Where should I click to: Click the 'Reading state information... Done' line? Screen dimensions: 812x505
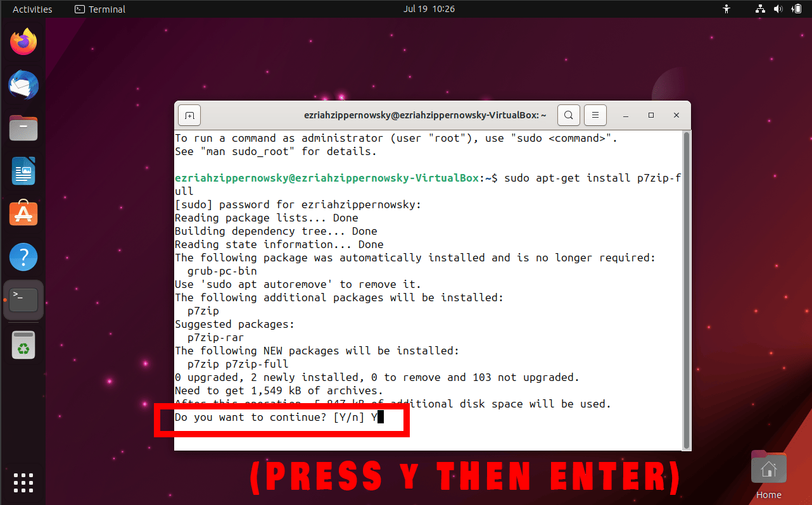coord(279,244)
